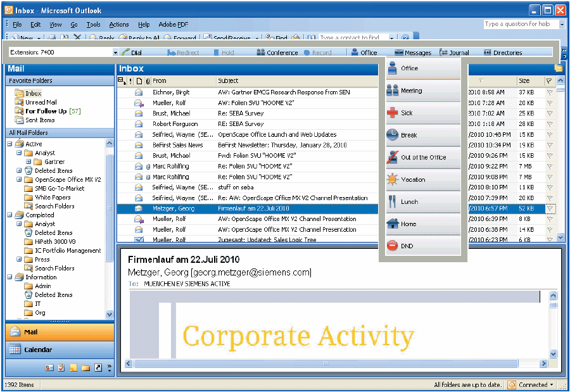Set presence to Meeting

point(423,91)
